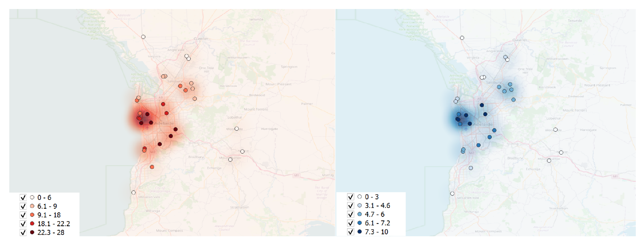Click the "4.7 - 6" legend label
This screenshot has width=644, height=245.
[x=375, y=214]
